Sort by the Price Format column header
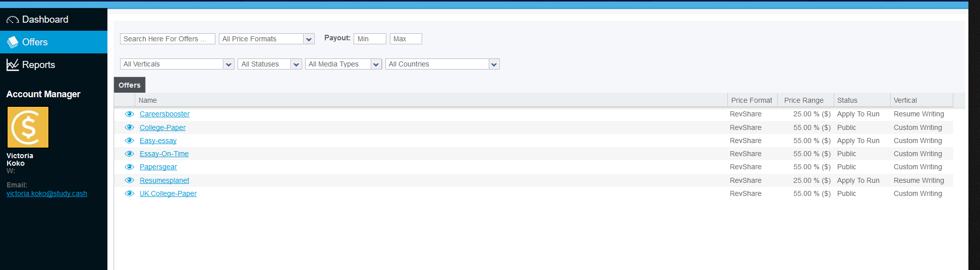The width and height of the screenshot is (980, 270). (x=752, y=100)
